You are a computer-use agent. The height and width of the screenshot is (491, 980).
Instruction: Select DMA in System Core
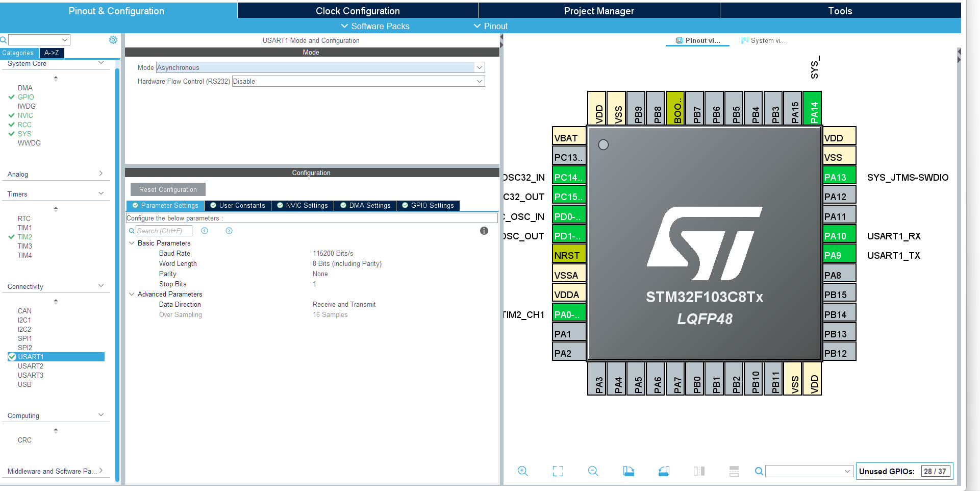pyautogui.click(x=25, y=88)
